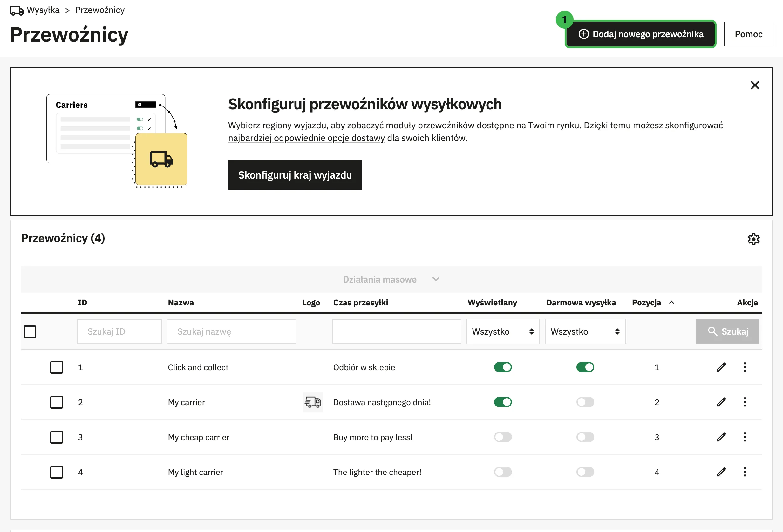783x532 pixels.
Task: Disable Wyświetlany for Click and collect
Action: tap(503, 367)
